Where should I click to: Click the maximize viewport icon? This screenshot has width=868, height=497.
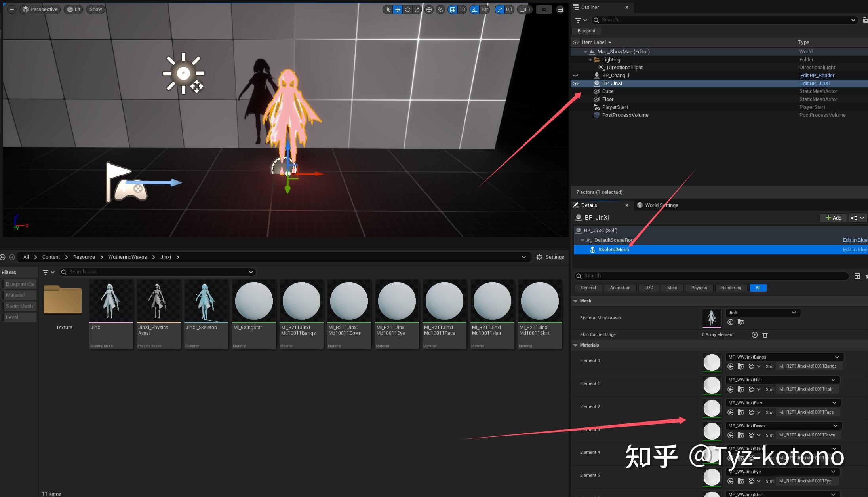(560, 9)
